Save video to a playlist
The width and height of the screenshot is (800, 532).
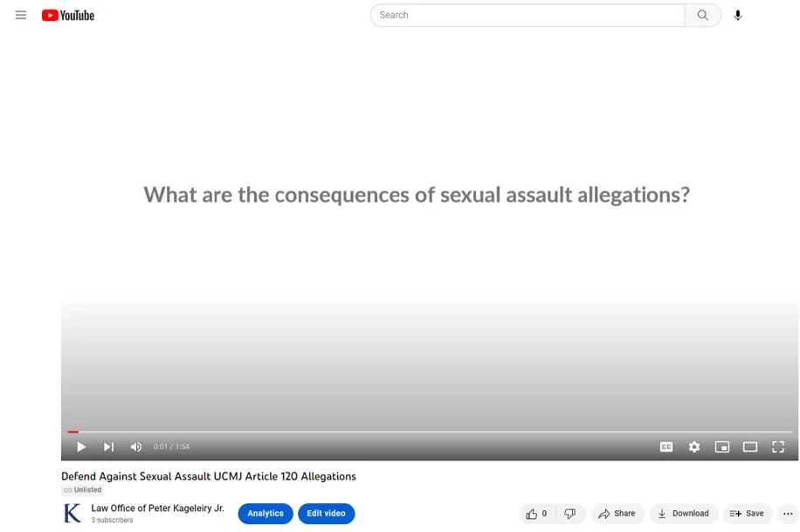click(x=747, y=514)
